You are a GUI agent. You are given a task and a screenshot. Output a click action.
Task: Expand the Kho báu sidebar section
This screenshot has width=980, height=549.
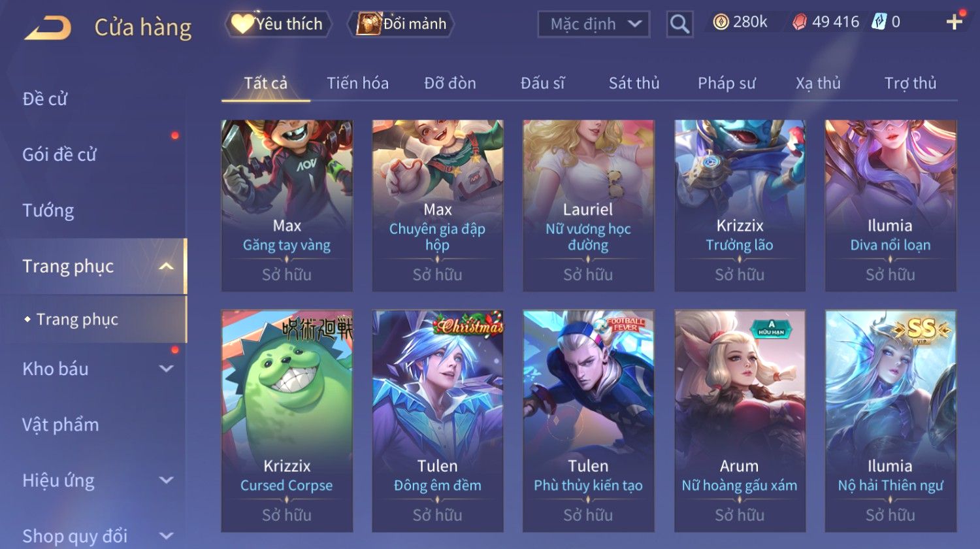167,369
